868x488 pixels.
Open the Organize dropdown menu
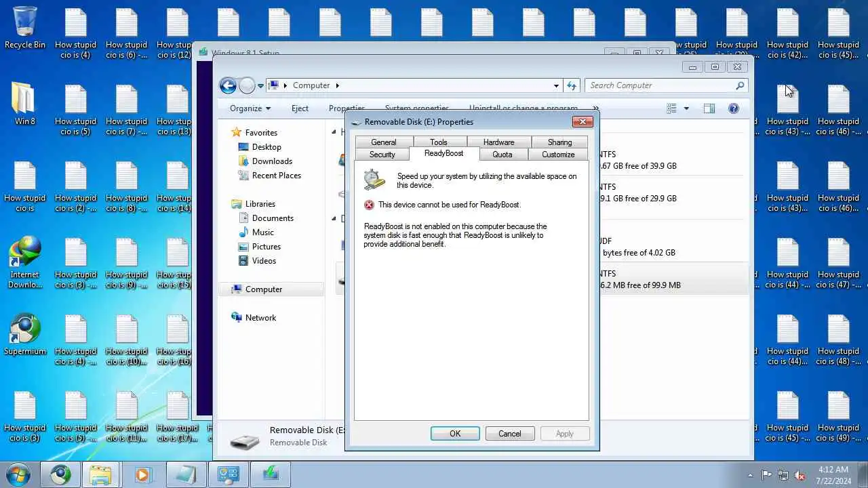point(250,108)
